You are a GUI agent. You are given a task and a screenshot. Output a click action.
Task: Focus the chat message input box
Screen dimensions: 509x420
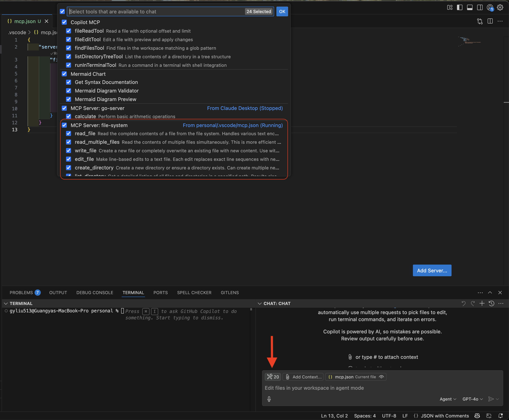[x=383, y=388]
